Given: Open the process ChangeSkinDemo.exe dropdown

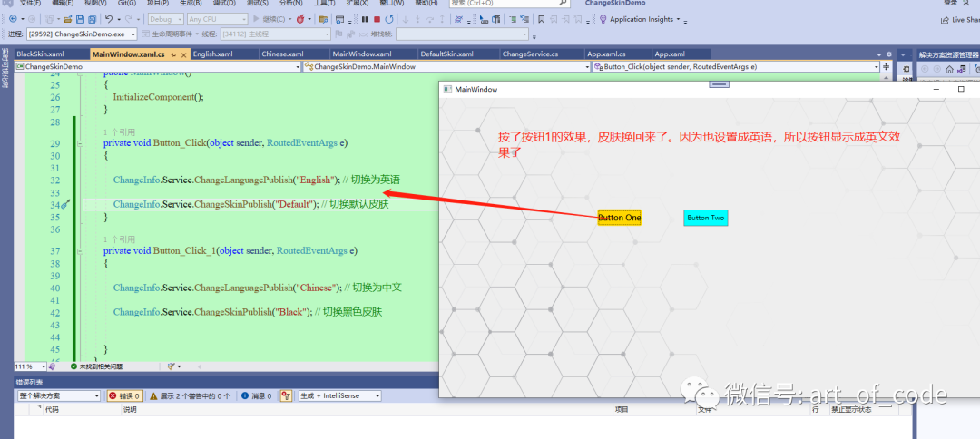Looking at the screenshot, I should pyautogui.click(x=83, y=34).
